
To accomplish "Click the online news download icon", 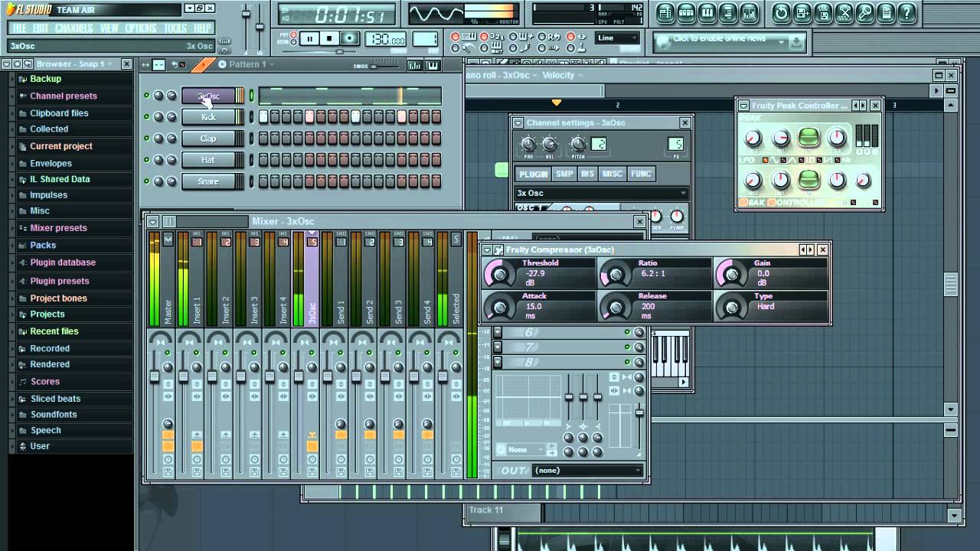I will click(x=796, y=41).
